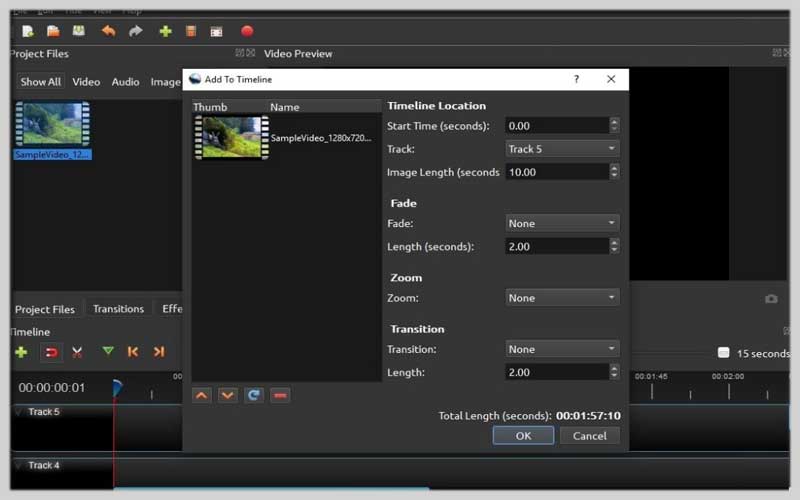Adjust the Image Length spinner arrows

click(614, 172)
